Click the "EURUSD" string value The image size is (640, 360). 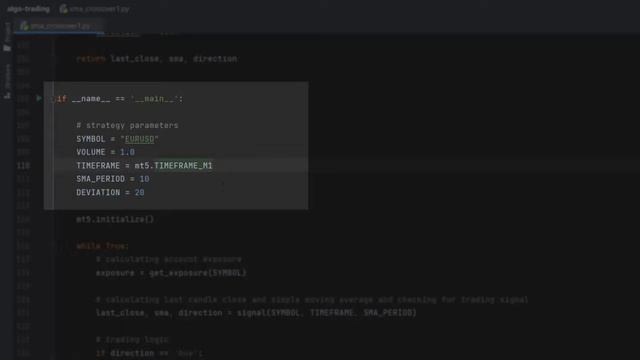tap(139, 139)
